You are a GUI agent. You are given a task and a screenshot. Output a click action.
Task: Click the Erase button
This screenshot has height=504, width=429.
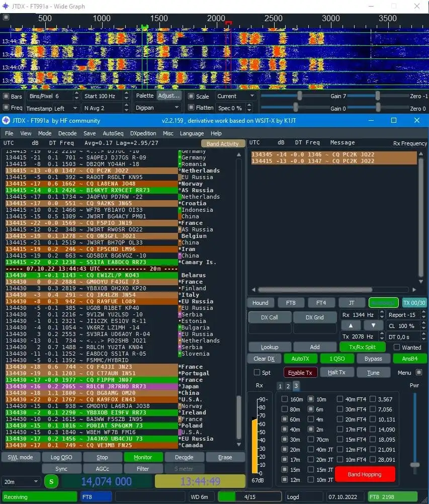click(x=225, y=457)
